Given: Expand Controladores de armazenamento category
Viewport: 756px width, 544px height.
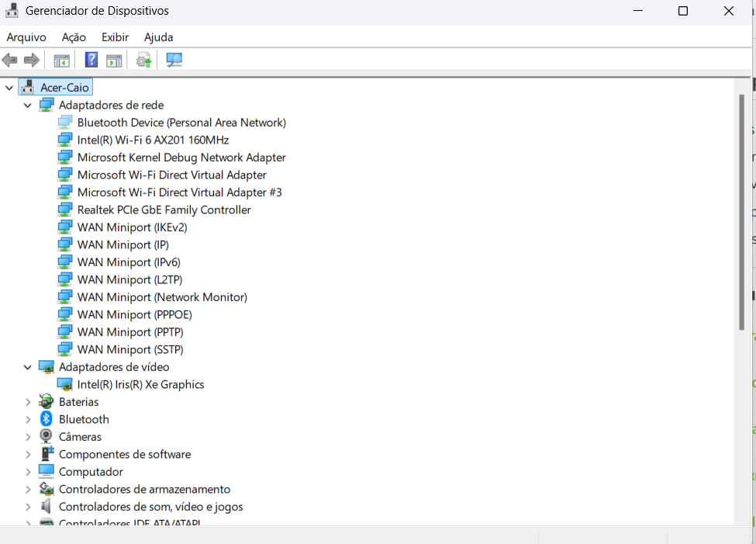Looking at the screenshot, I should click(x=28, y=490).
